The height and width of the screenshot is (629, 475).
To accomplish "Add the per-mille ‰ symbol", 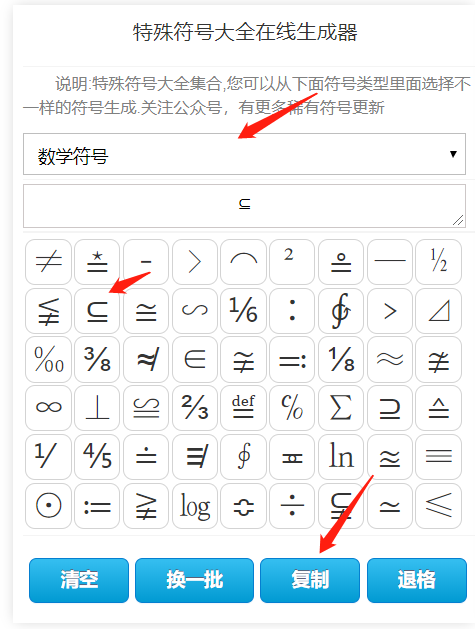I will coord(49,359).
